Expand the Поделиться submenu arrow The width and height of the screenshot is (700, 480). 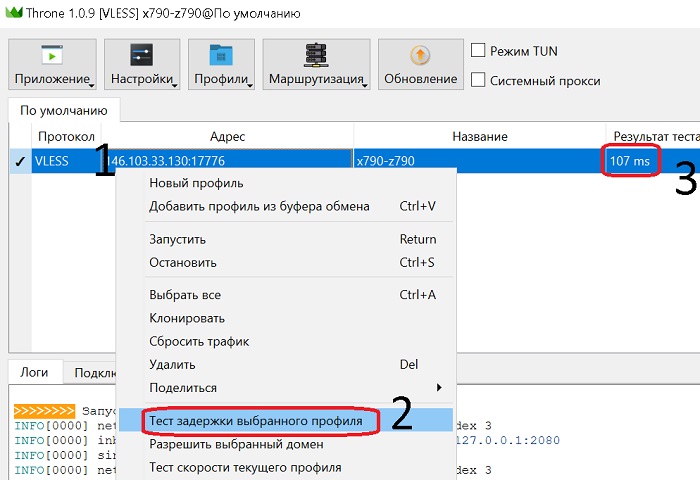tap(439, 387)
